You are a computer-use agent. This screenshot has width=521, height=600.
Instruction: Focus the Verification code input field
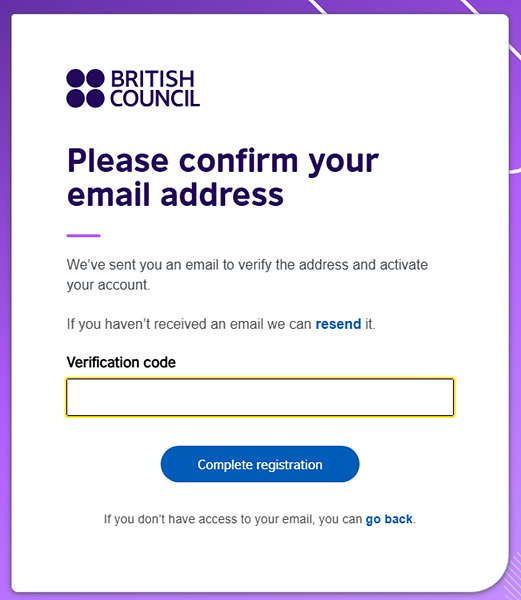click(260, 397)
